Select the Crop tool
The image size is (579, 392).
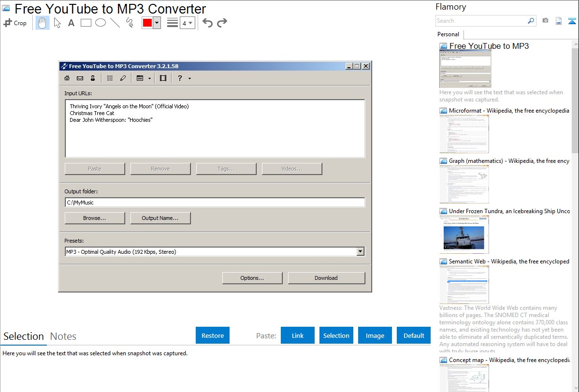click(15, 23)
